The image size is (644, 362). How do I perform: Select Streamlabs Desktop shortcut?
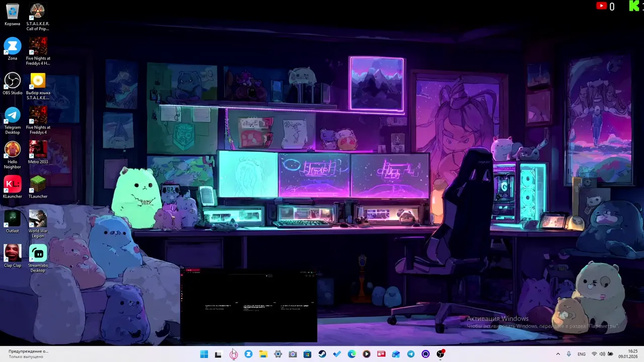pyautogui.click(x=38, y=259)
